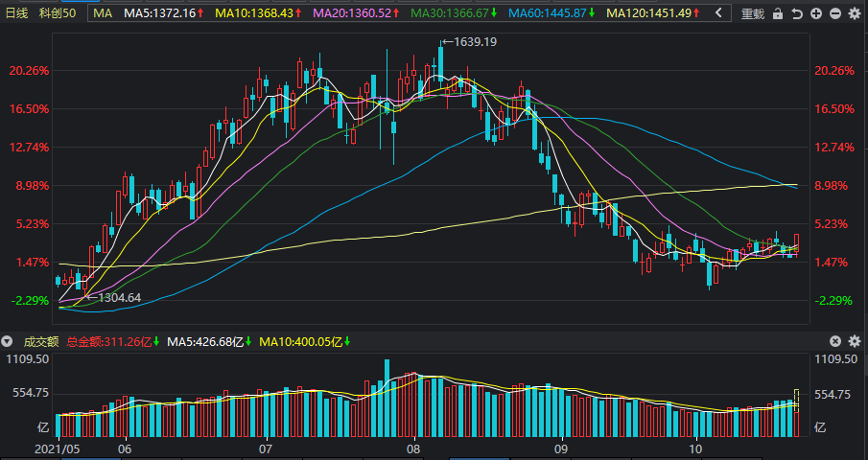Click the 重载 reload button
The width and height of the screenshot is (868, 460).
pos(754,14)
